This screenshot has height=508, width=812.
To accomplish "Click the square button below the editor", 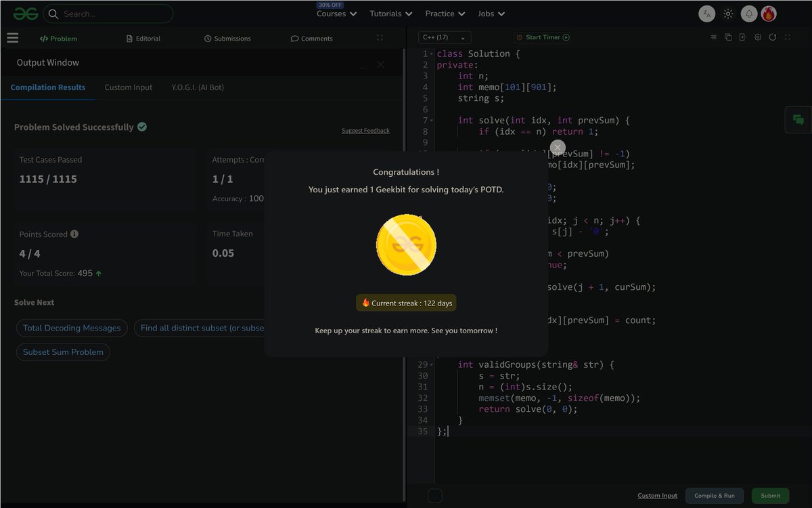I will (435, 496).
